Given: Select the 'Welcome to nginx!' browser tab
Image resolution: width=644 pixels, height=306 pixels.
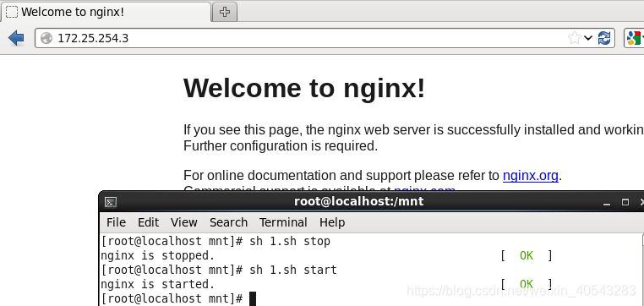Looking at the screenshot, I should click(x=106, y=13).
